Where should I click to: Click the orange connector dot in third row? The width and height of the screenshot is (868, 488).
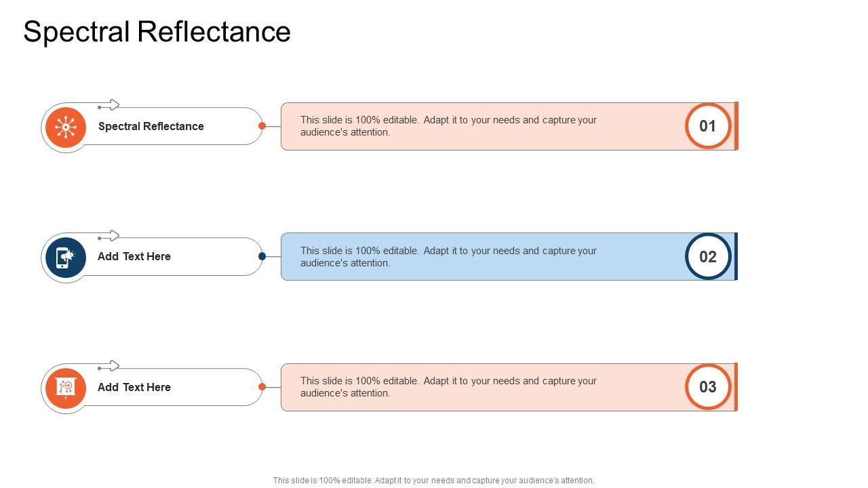click(x=262, y=387)
